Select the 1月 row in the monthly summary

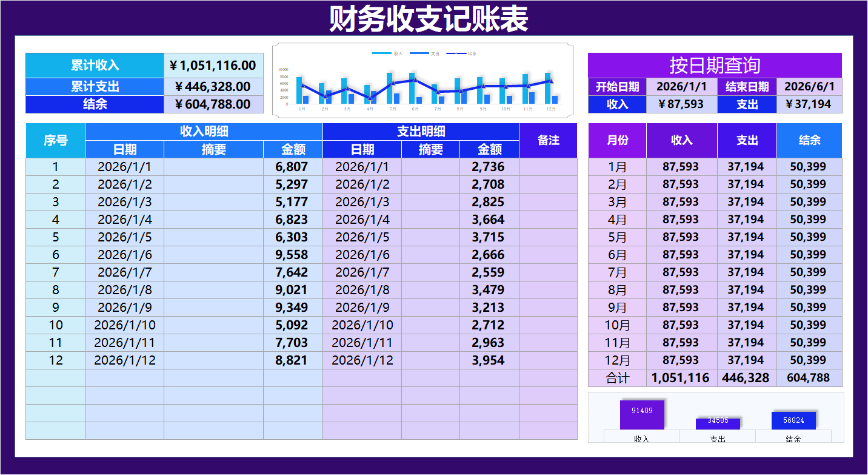coord(616,166)
